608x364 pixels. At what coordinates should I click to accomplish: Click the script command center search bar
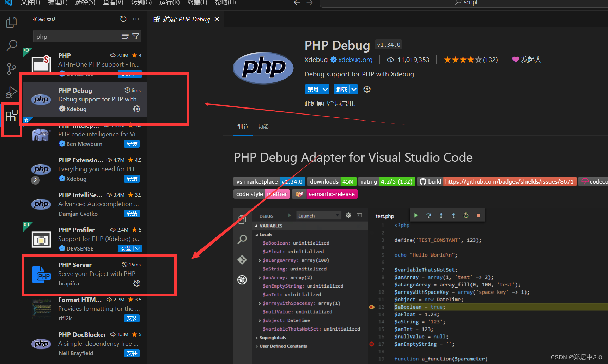[464, 3]
